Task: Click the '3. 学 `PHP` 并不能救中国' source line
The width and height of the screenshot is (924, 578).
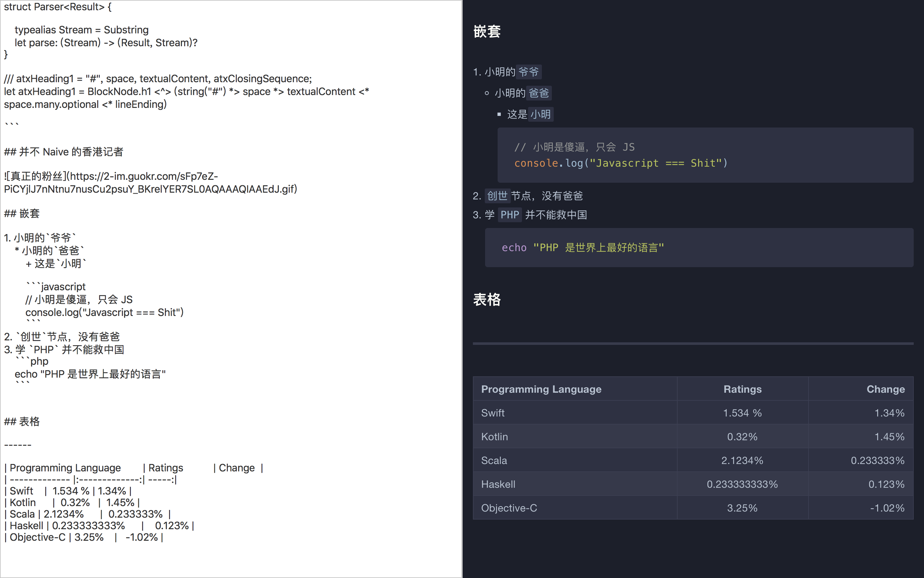Action: (64, 349)
